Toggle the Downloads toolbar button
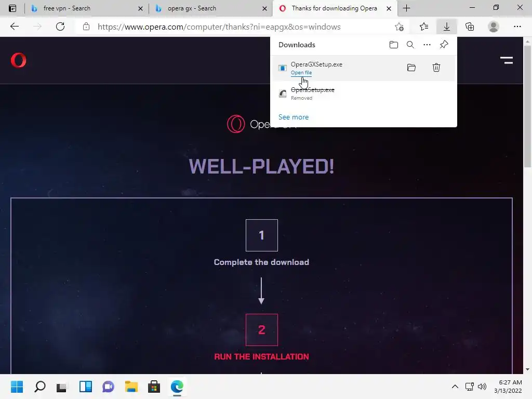Image resolution: width=532 pixels, height=399 pixels. click(x=446, y=26)
